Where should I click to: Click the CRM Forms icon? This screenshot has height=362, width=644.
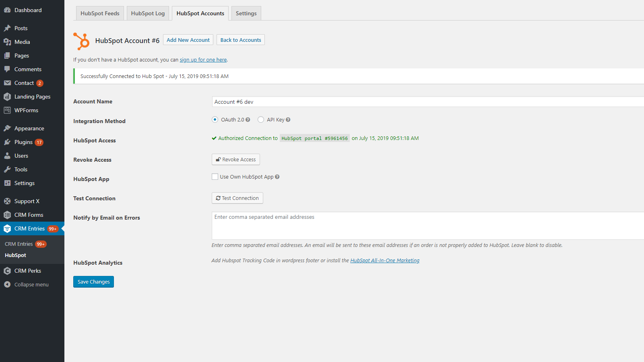pyautogui.click(x=7, y=215)
